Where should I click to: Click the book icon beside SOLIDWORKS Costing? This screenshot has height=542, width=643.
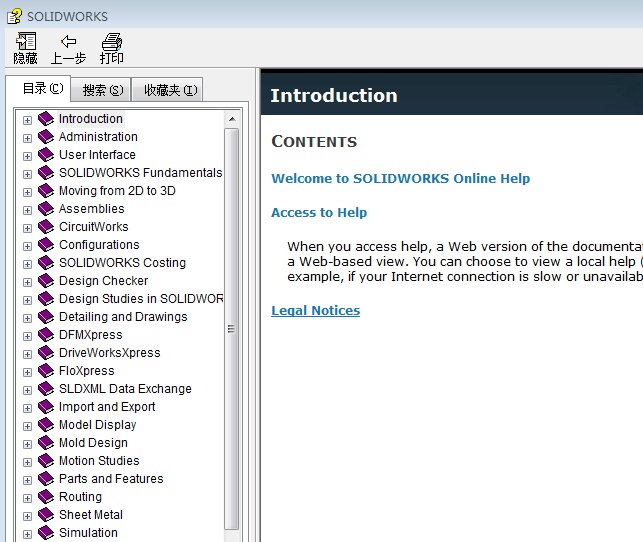point(46,263)
